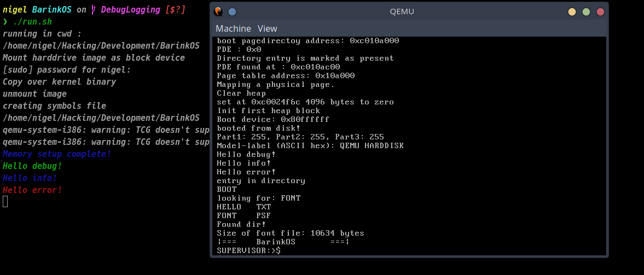Click the green Hello debug! terminal line

(x=32, y=166)
